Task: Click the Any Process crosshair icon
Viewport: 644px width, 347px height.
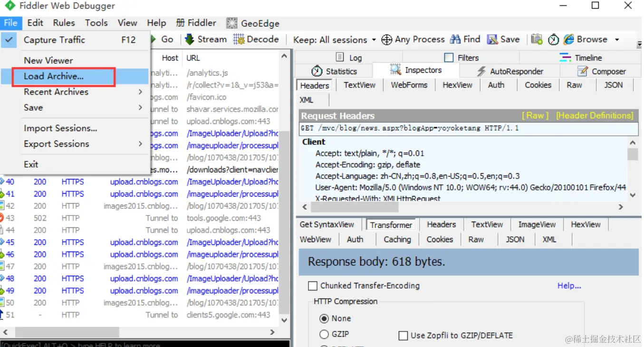Action: pos(387,40)
